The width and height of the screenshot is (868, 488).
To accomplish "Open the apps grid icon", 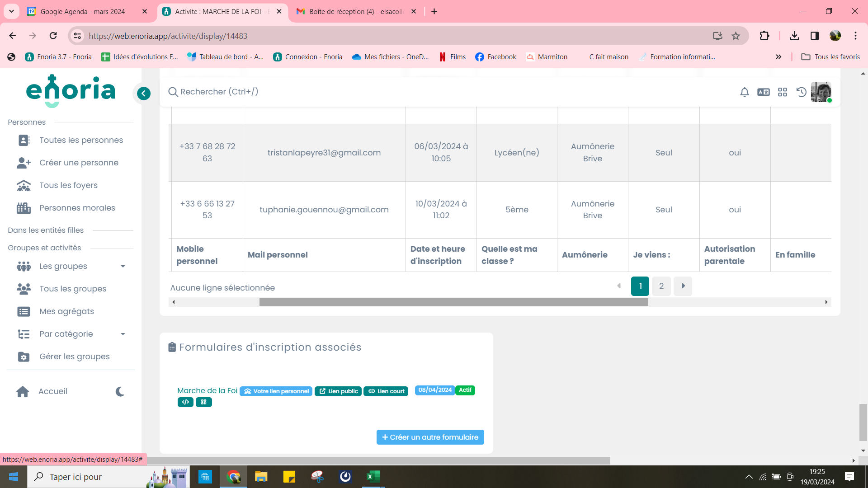I will [x=783, y=92].
